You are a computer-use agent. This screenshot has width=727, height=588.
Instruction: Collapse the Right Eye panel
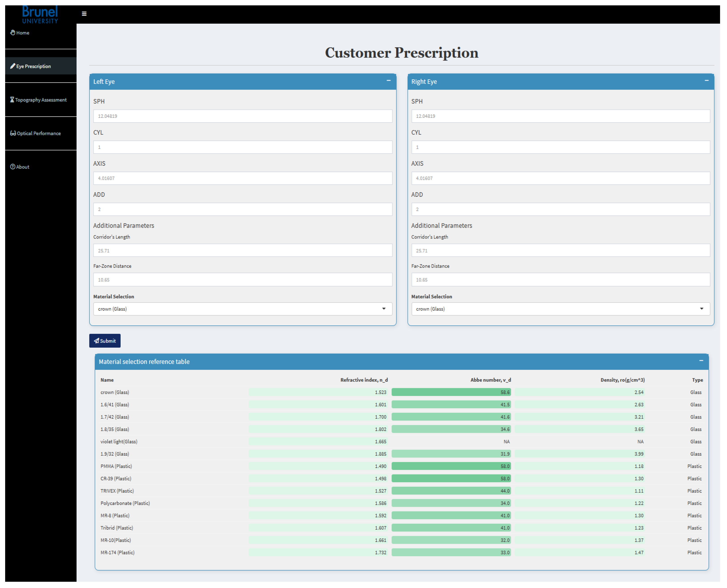pos(706,81)
